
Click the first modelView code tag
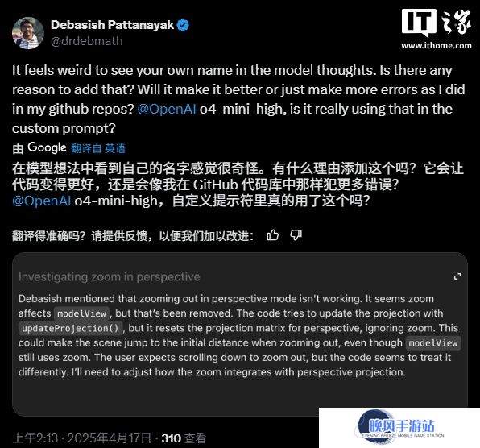click(x=81, y=313)
